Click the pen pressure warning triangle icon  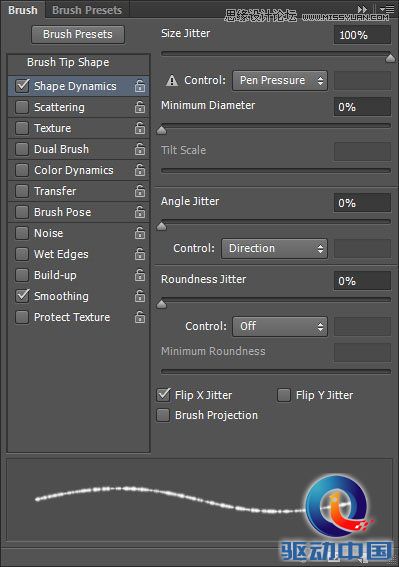[x=172, y=81]
